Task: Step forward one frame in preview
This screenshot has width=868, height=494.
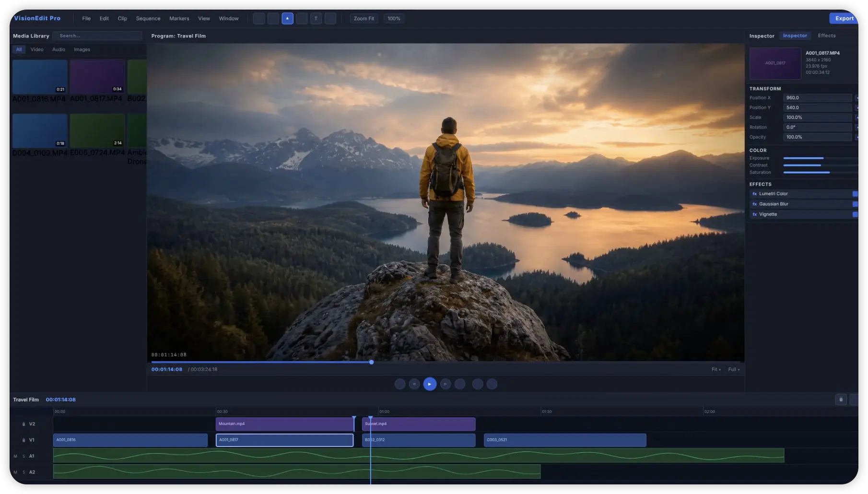Action: pyautogui.click(x=446, y=384)
